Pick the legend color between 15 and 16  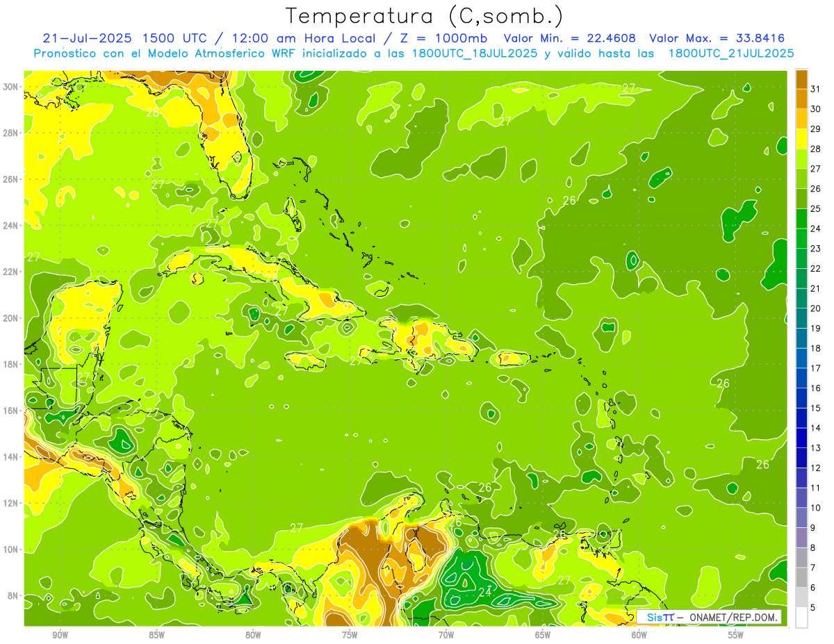click(801, 398)
